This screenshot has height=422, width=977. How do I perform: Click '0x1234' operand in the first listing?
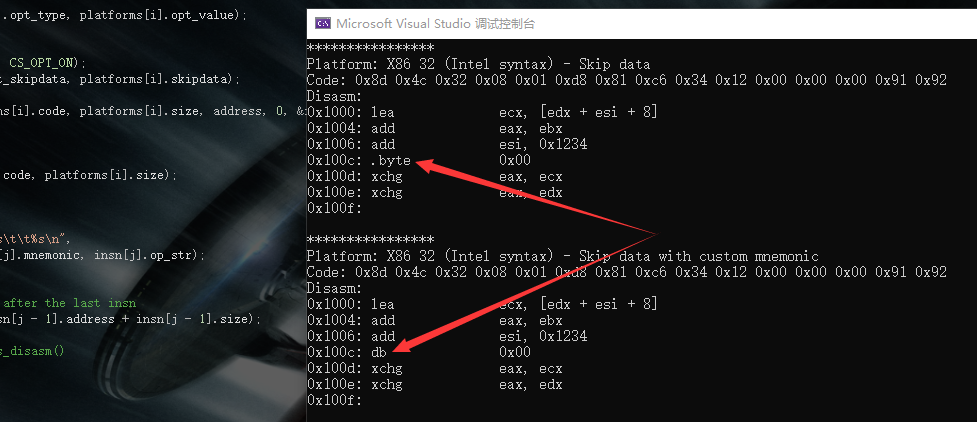574,144
